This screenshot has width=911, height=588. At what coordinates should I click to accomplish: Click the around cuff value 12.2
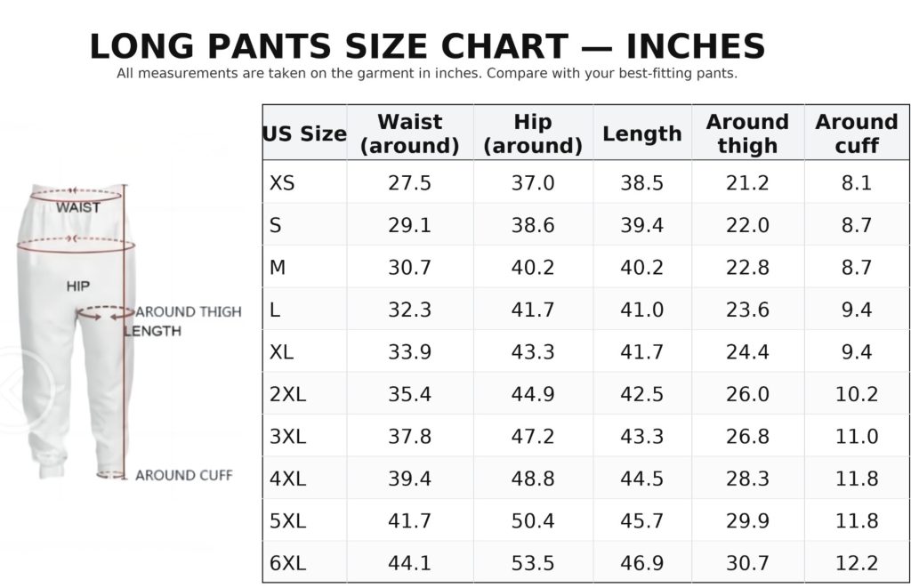coord(856,563)
